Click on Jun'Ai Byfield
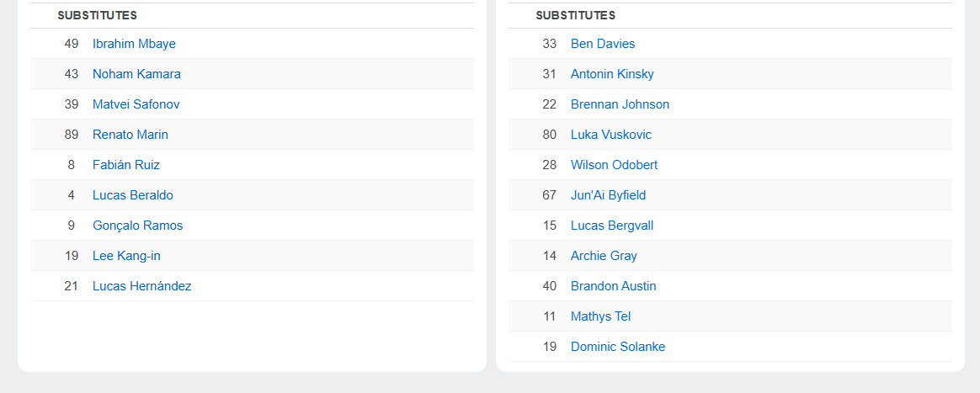Viewport: 980px width, 393px height. coord(608,195)
